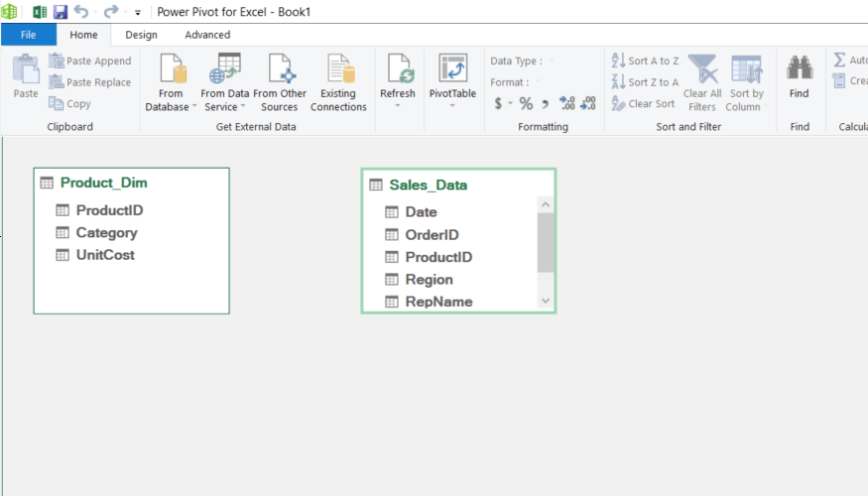
Task: Apply thousands separator comma icon
Action: (546, 103)
